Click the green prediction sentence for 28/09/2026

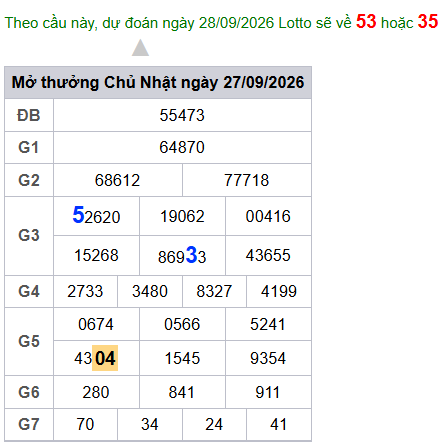221,22
